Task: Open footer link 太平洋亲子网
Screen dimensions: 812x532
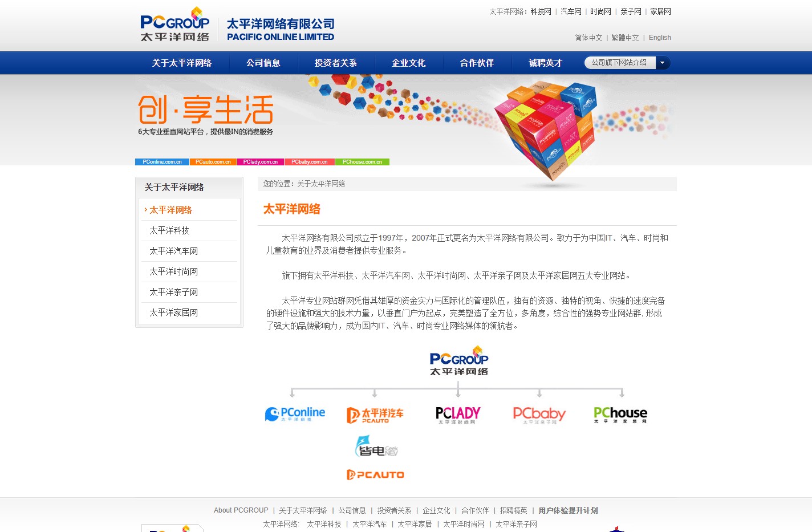Action: (516, 524)
